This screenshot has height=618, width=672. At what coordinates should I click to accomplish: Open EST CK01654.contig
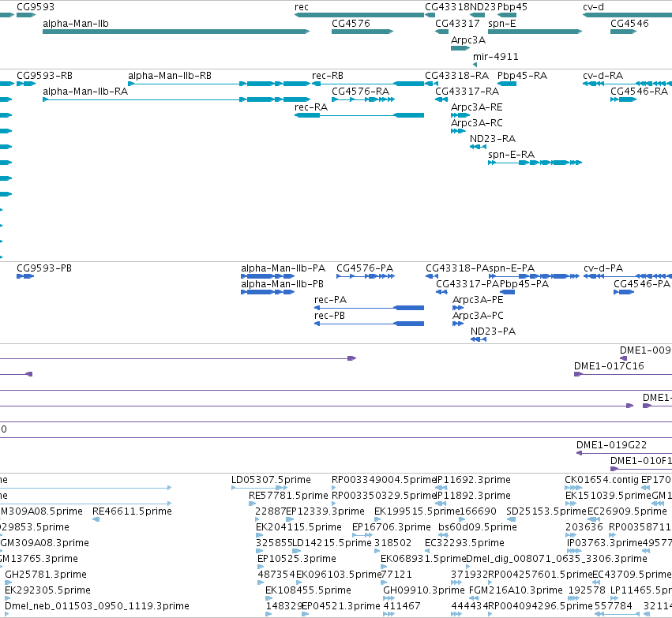[x=602, y=480]
